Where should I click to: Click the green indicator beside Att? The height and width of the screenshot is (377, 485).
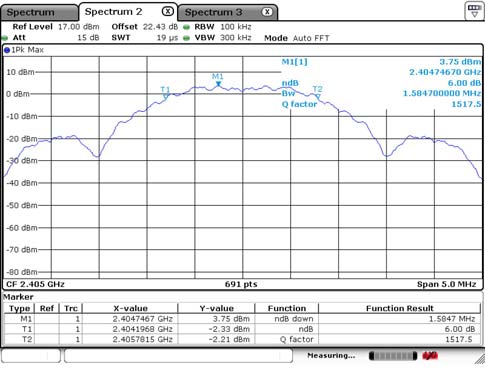[x=5, y=38]
